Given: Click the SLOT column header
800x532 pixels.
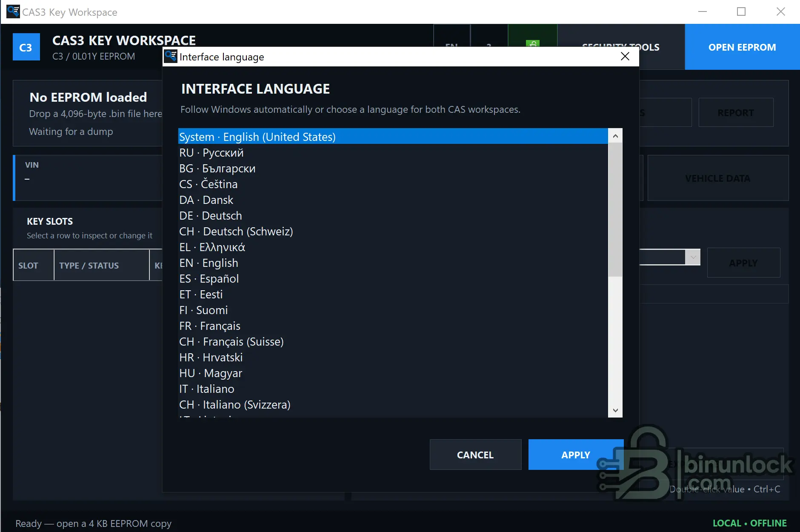Looking at the screenshot, I should [34, 265].
